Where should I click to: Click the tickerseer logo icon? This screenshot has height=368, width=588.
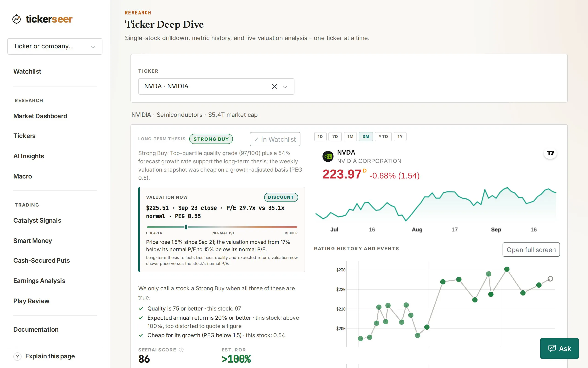point(17,19)
